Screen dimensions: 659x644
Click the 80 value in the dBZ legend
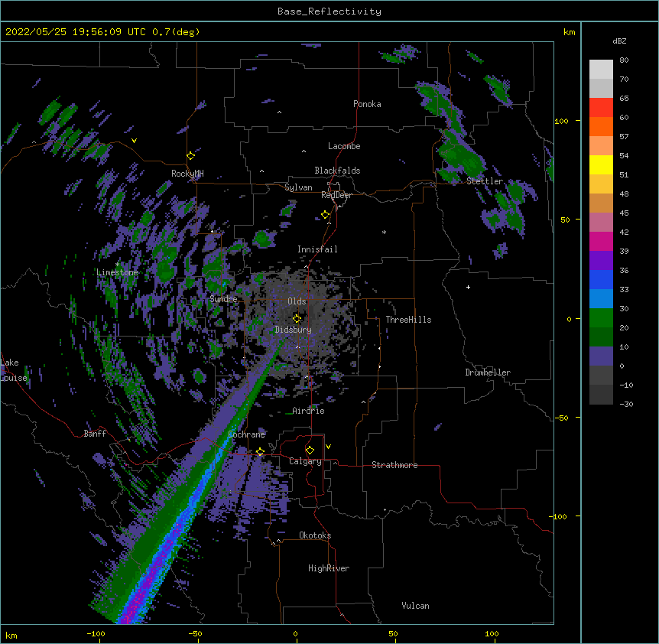point(624,60)
